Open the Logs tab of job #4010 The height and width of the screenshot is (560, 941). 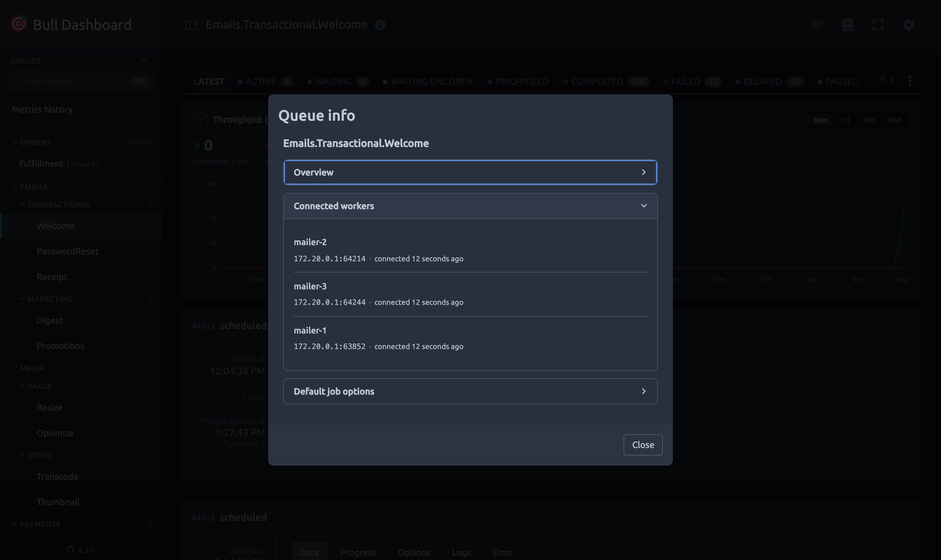click(x=461, y=552)
